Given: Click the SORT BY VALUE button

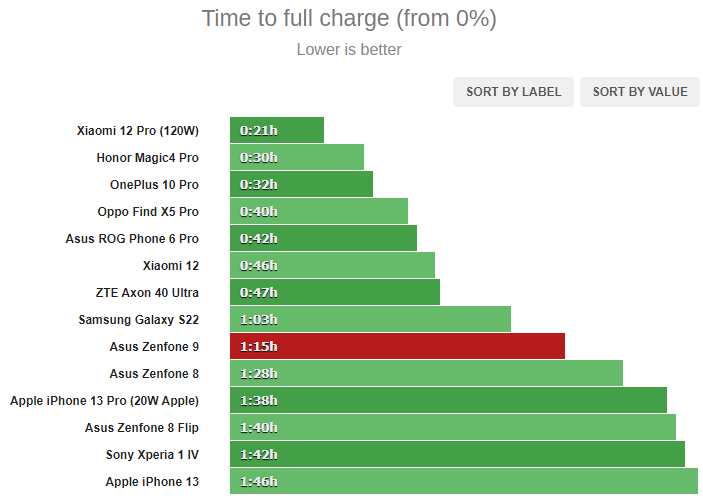Looking at the screenshot, I should [639, 92].
